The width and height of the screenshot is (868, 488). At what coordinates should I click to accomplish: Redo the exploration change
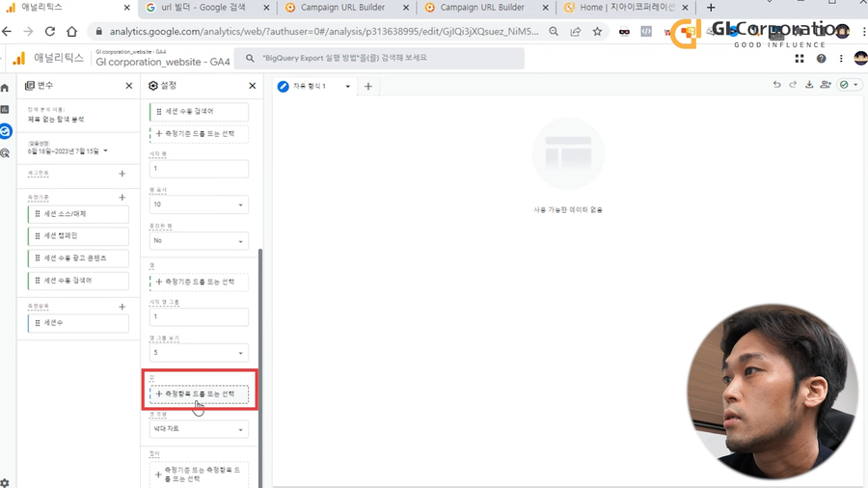[x=793, y=85]
